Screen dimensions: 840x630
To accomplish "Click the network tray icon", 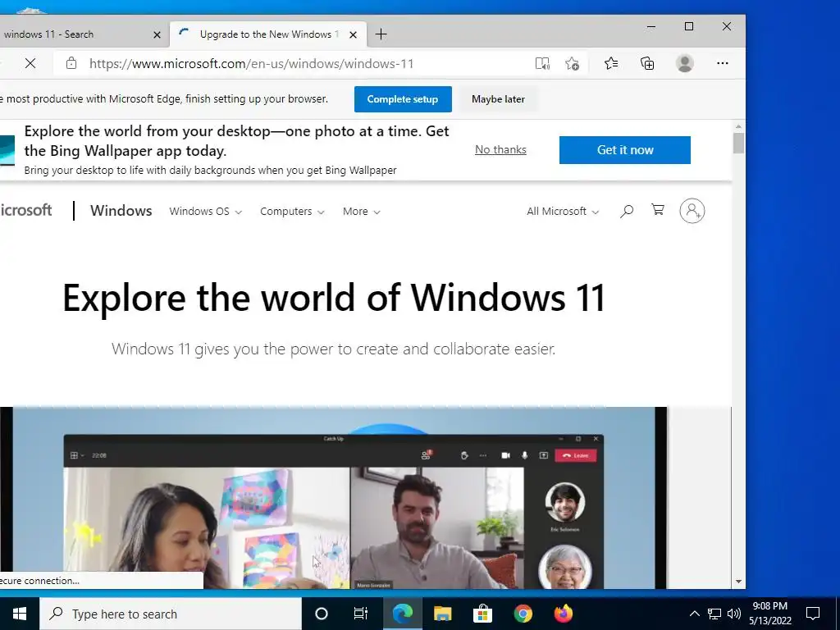I will click(714, 614).
